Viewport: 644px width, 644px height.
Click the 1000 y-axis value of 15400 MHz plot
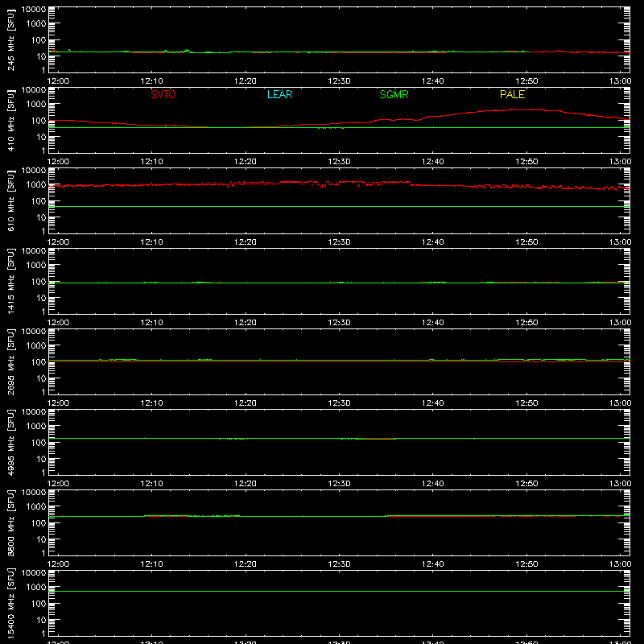(x=36, y=588)
